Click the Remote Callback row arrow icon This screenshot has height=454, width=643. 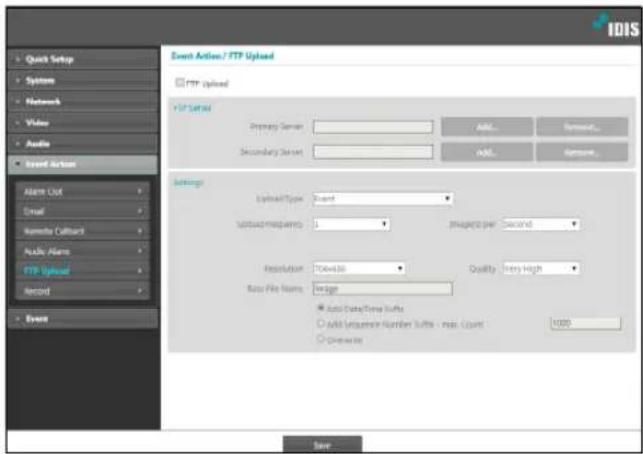[x=140, y=231]
